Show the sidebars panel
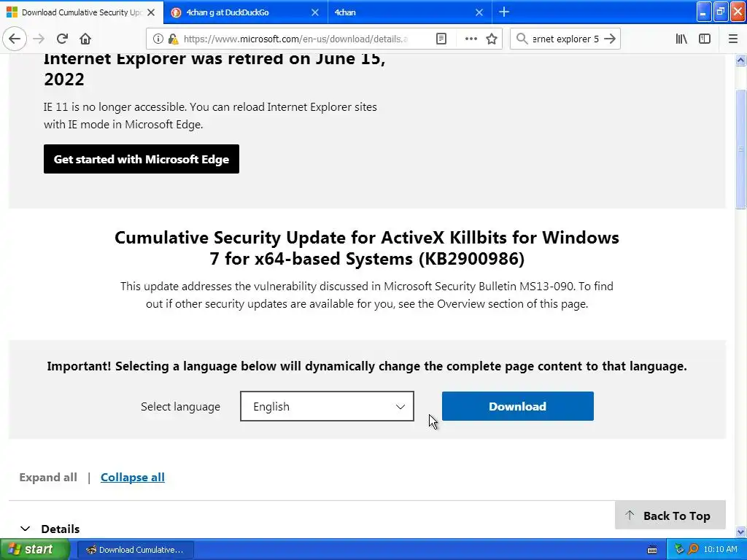The width and height of the screenshot is (747, 560). coord(705,39)
